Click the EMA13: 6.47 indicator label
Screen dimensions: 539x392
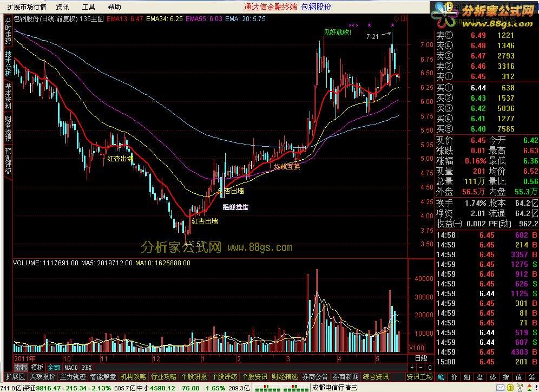[x=125, y=18]
